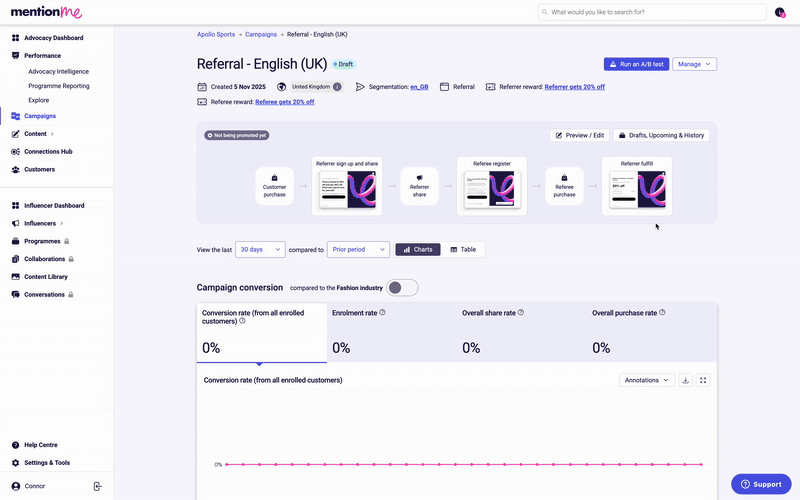Viewport: 800px width, 500px height.
Task: Click the Not being promoted yet badge
Action: pyautogui.click(x=237, y=135)
